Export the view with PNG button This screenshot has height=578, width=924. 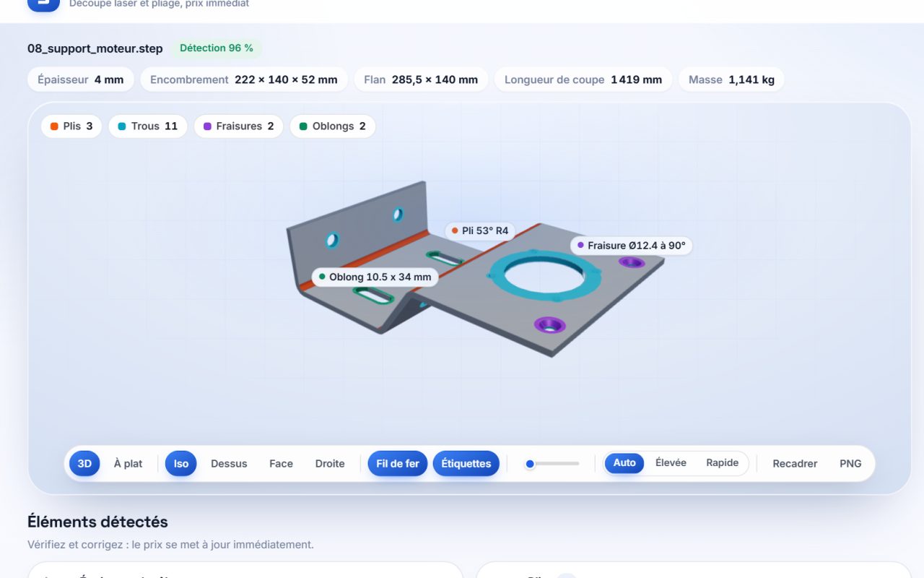(x=850, y=464)
